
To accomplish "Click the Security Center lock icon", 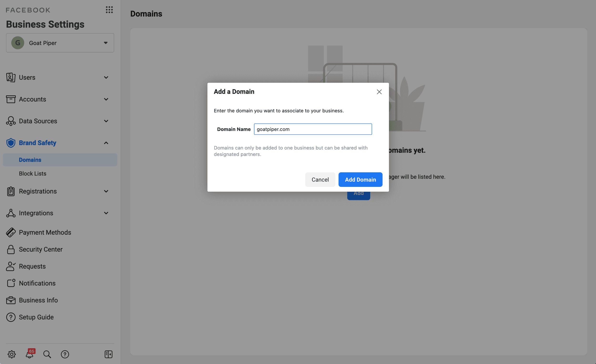I will [x=11, y=249].
